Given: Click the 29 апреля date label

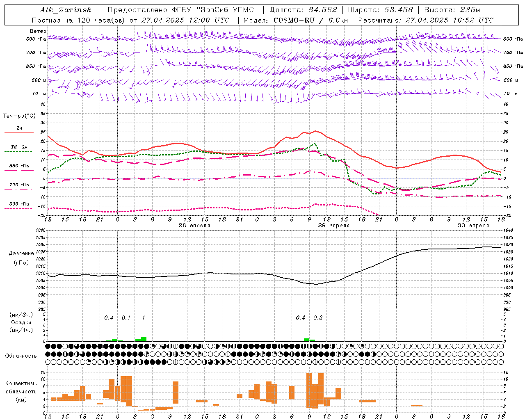Looking at the screenshot, I should coord(333,226).
